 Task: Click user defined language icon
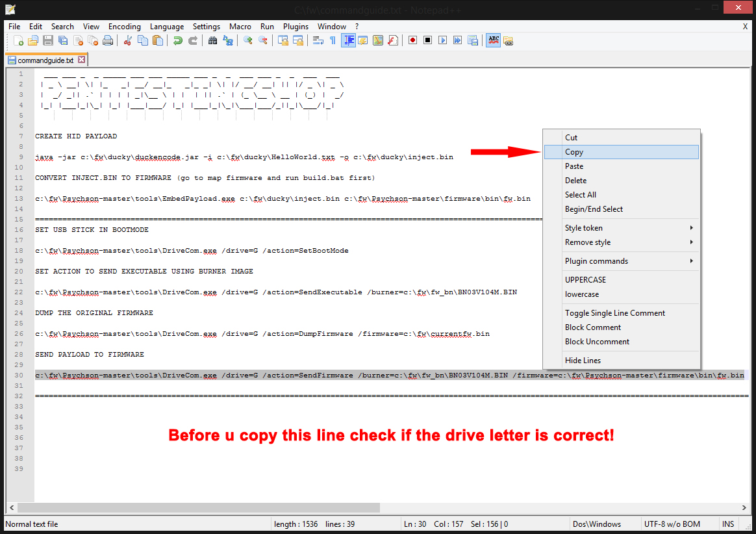pos(363,40)
